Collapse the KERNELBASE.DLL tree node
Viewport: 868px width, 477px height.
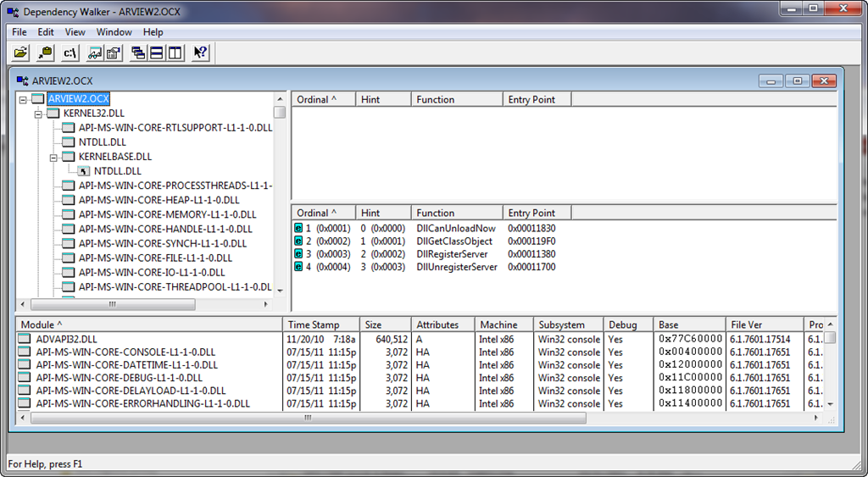pyautogui.click(x=53, y=157)
